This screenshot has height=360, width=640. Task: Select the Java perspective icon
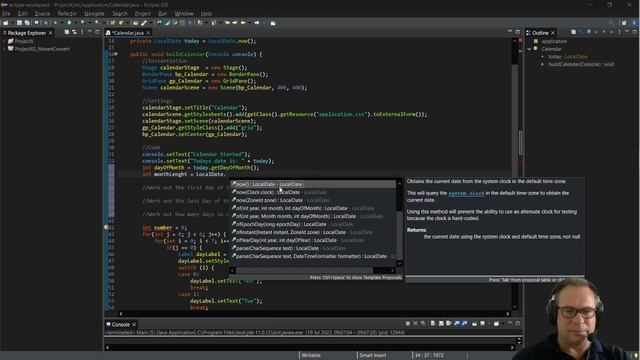tap(635, 23)
